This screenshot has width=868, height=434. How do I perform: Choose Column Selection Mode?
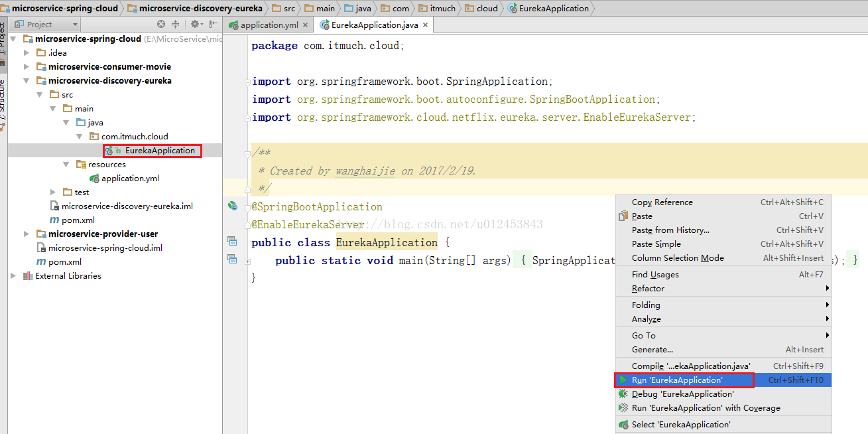coord(723,258)
